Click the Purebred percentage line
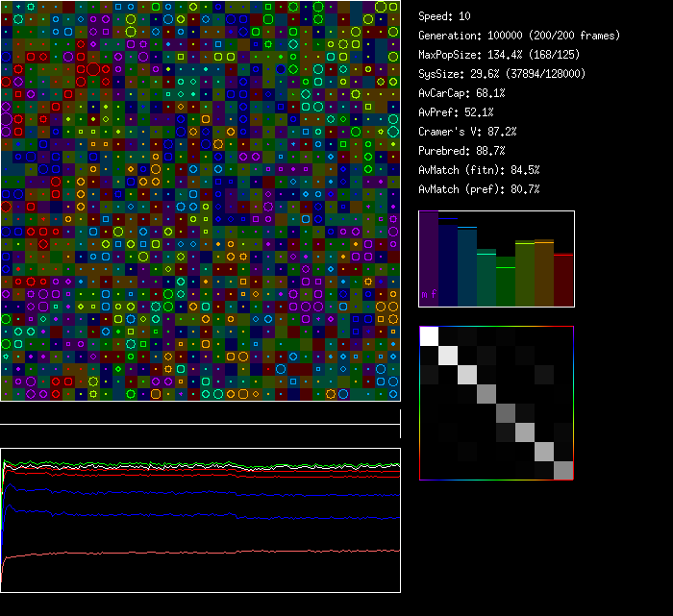Image resolution: width=673 pixels, height=616 pixels. [x=461, y=151]
